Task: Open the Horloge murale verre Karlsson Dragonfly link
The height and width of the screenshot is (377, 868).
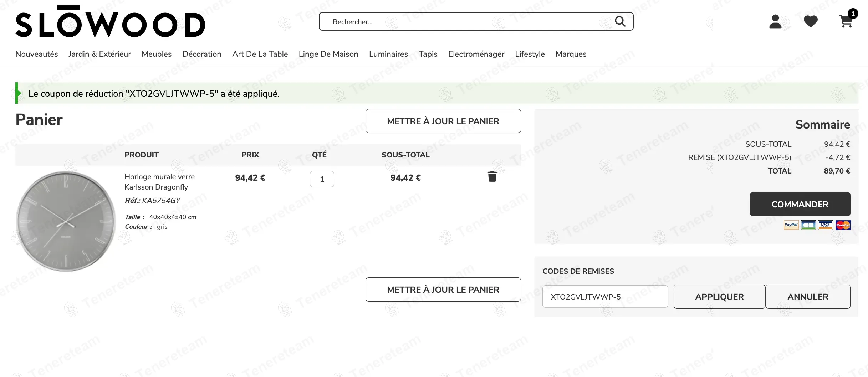Action: [x=159, y=182]
